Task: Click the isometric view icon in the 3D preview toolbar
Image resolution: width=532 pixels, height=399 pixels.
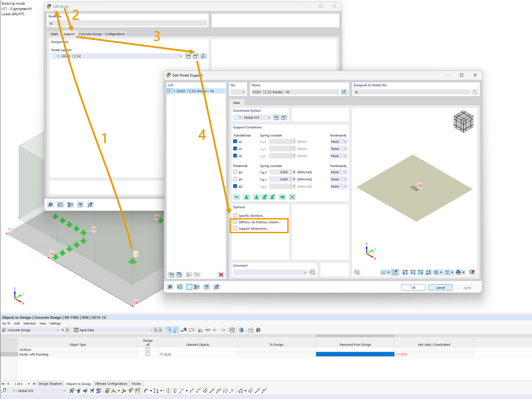Action: 448,272
